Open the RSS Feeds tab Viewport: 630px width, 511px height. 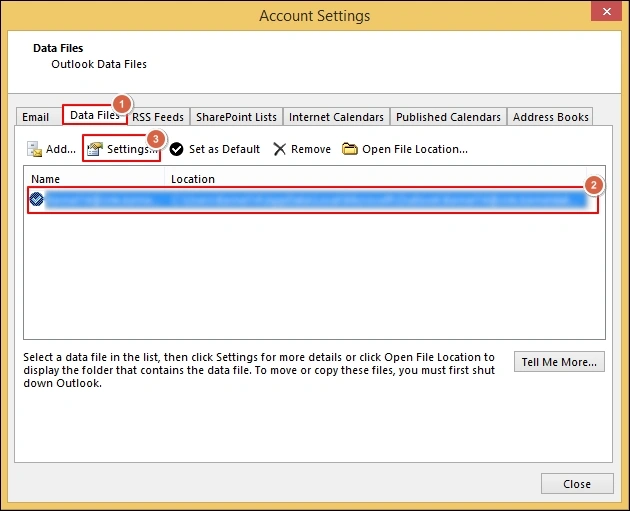(x=158, y=117)
